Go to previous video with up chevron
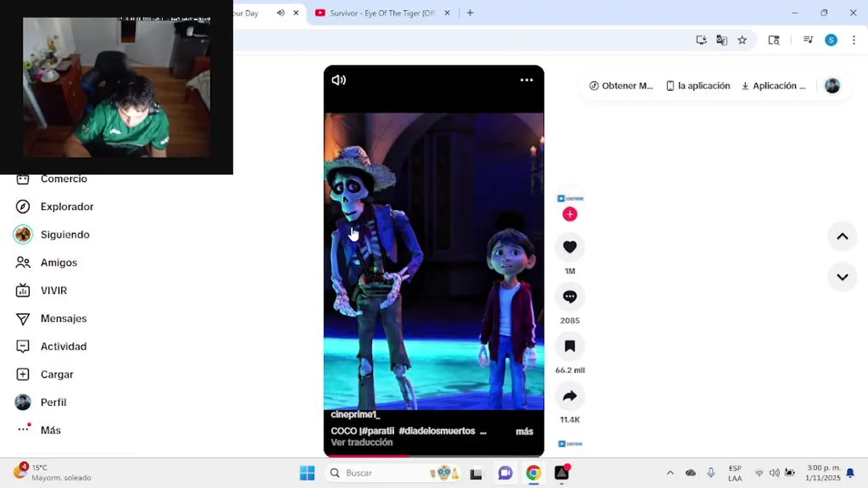 (x=842, y=237)
